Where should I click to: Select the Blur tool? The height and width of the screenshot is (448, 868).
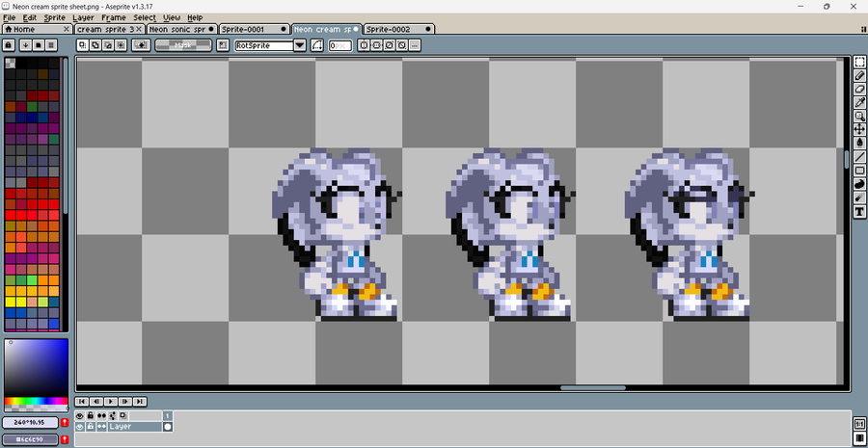point(859,198)
